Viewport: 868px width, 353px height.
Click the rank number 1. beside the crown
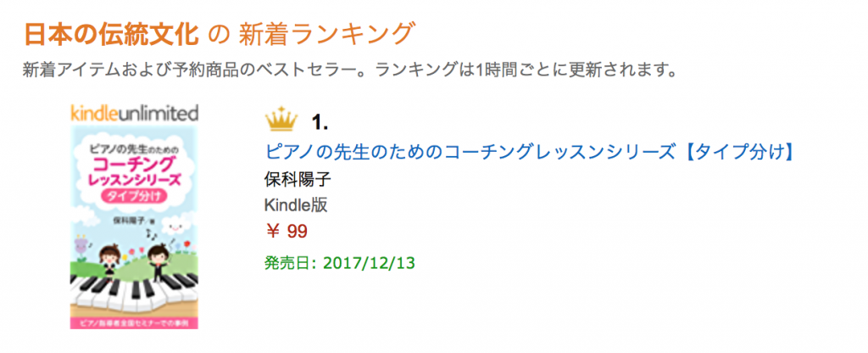click(320, 122)
